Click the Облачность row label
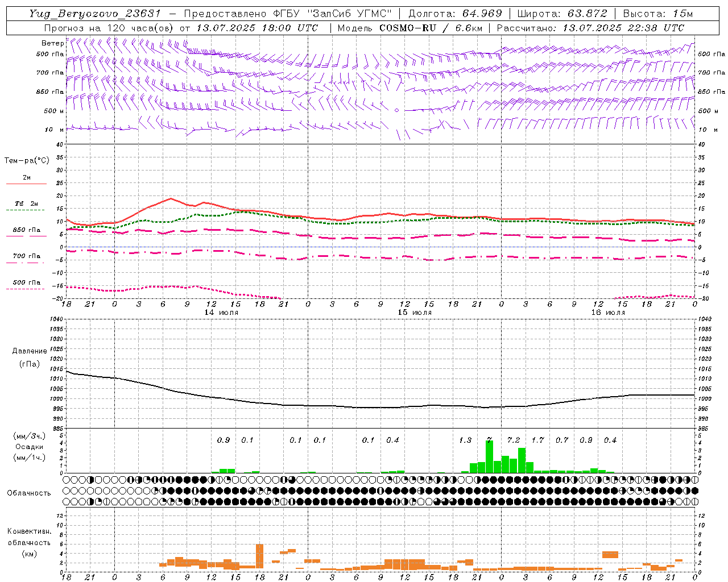Image resolution: width=728 pixels, height=582 pixels. click(x=29, y=493)
